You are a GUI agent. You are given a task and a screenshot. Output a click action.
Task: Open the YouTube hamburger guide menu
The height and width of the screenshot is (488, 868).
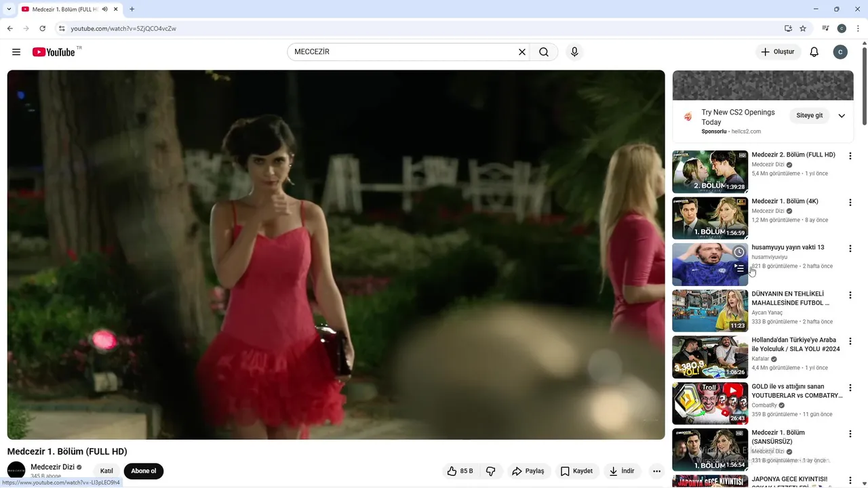pyautogui.click(x=16, y=52)
